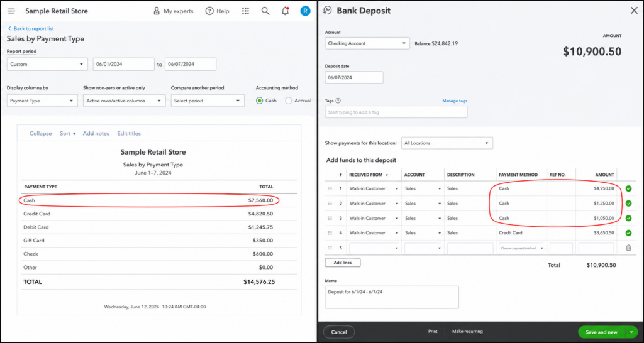Click Make recurring
Screen dimensions: 644x343
pos(467,332)
